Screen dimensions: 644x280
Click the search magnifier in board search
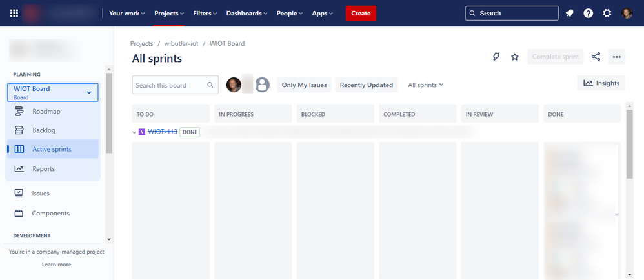point(210,85)
